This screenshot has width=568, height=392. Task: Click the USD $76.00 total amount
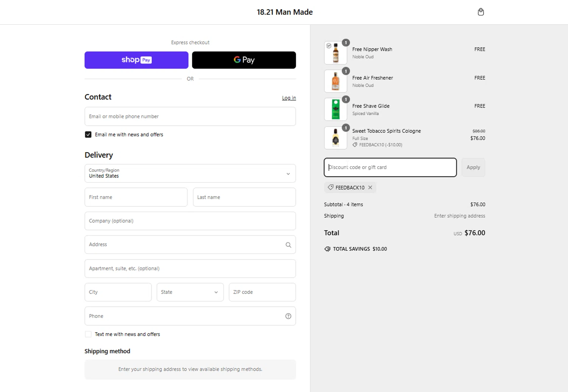pos(470,233)
